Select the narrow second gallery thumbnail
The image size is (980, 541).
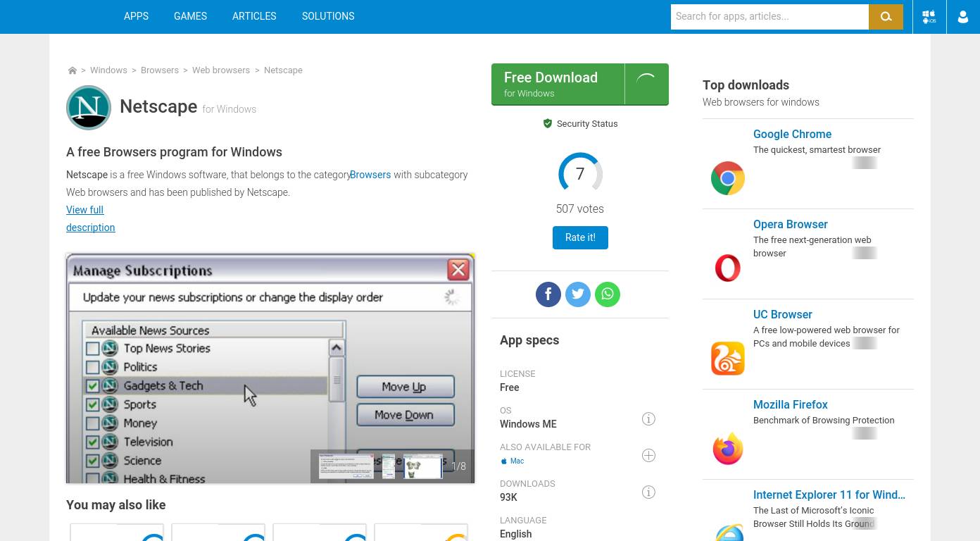pyautogui.click(x=389, y=466)
